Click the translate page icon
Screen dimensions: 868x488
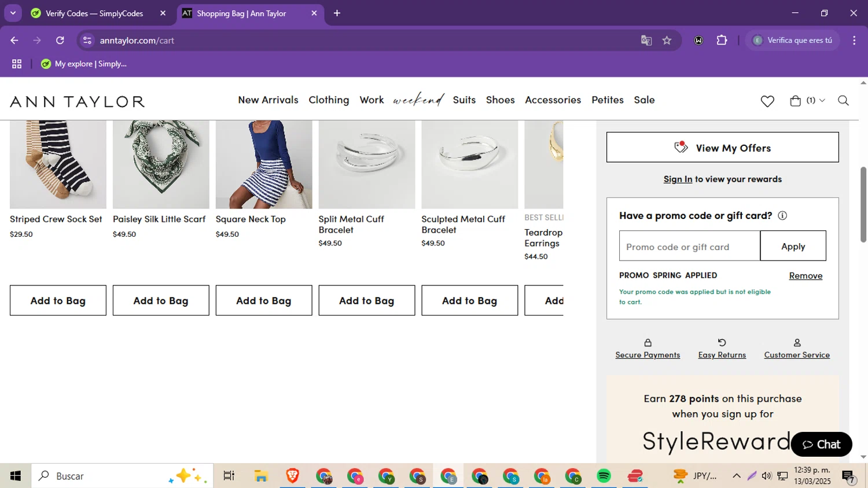tap(646, 41)
